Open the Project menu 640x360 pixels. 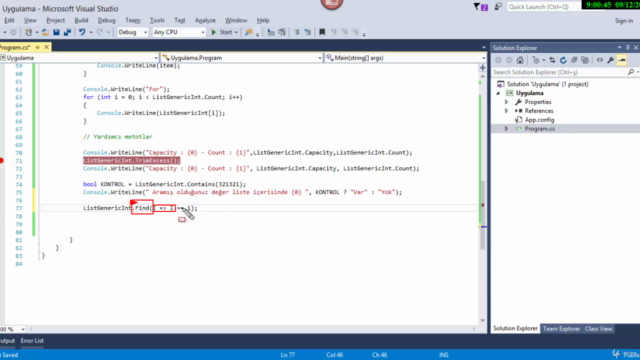pos(56,20)
